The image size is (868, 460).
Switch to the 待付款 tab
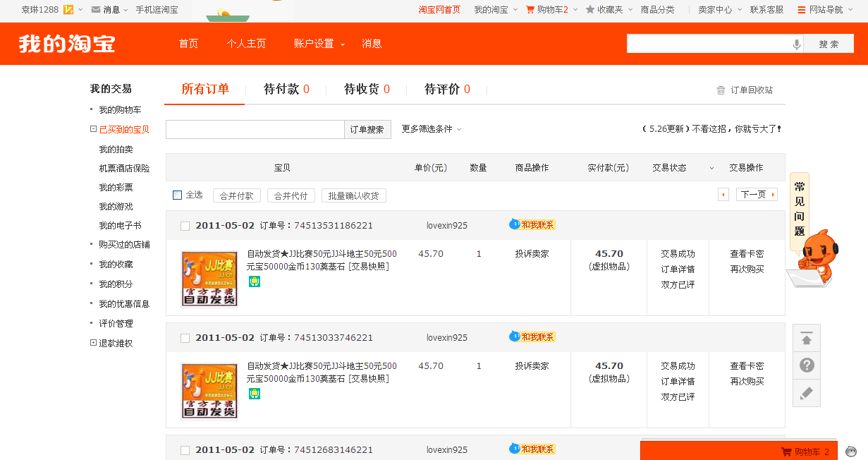point(286,90)
